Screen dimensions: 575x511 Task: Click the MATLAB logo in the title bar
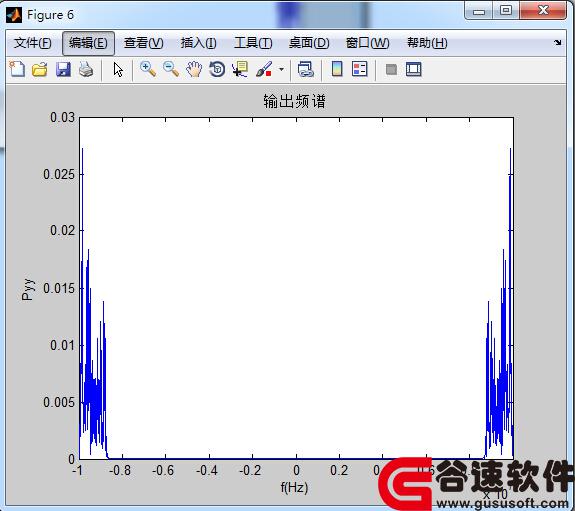[14, 15]
